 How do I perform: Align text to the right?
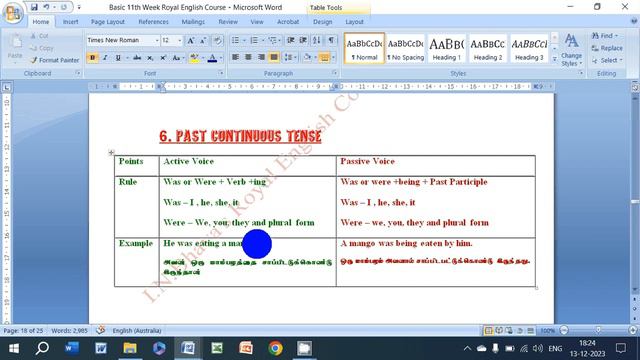point(261,58)
